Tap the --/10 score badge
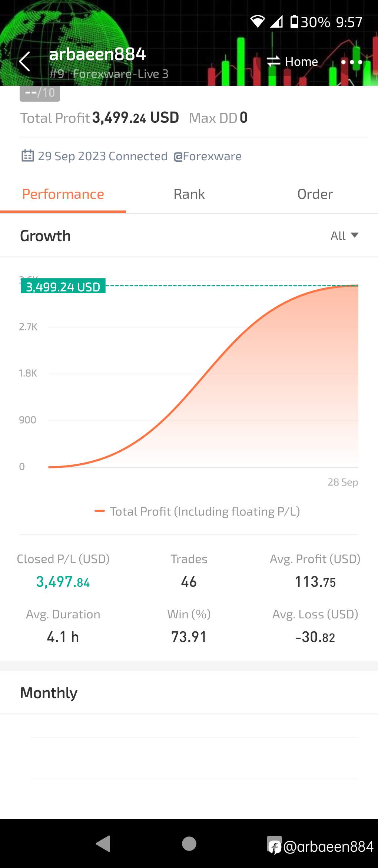378x868 pixels. tap(40, 93)
